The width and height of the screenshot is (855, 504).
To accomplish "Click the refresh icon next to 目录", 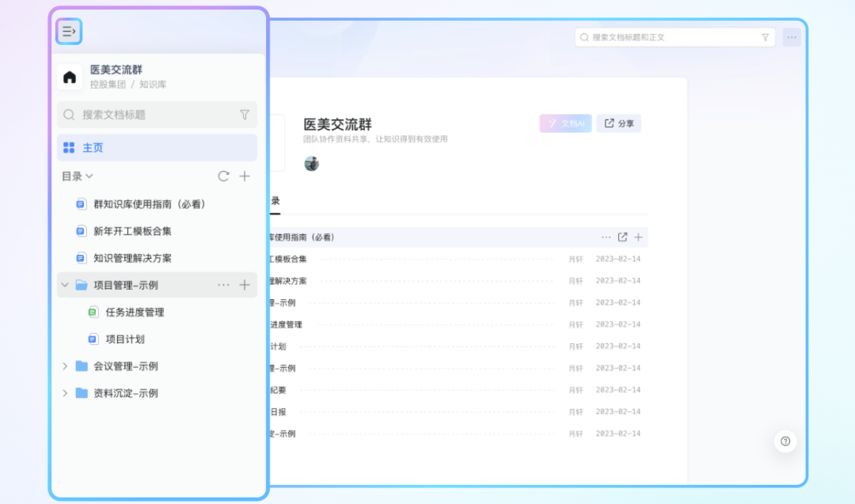I will click(223, 176).
